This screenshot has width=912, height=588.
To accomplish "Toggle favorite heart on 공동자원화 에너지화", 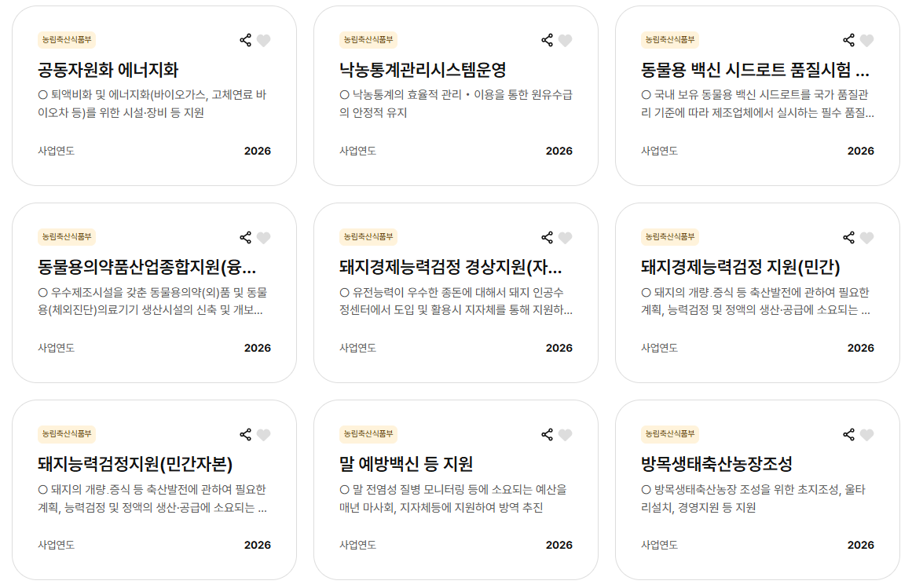I will tap(263, 41).
